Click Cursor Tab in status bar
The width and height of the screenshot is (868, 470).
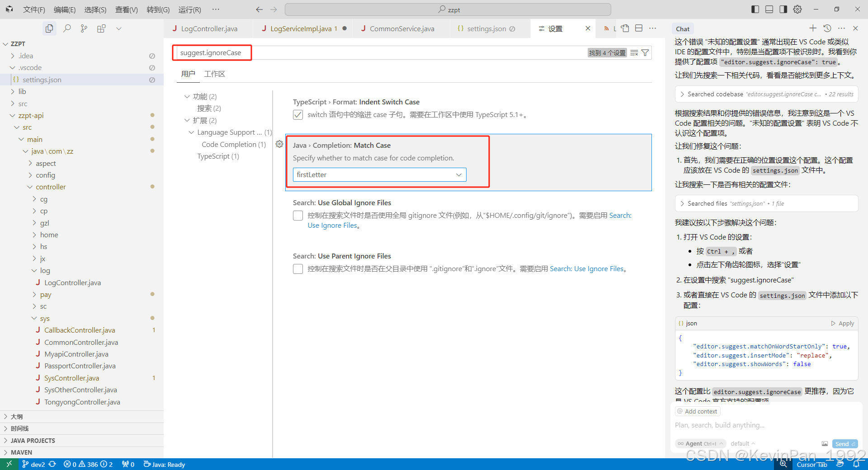click(811, 465)
